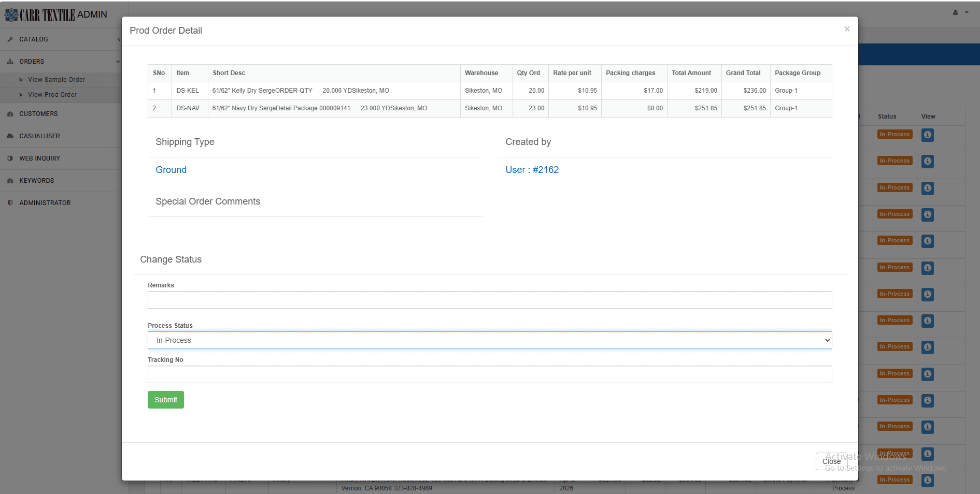The width and height of the screenshot is (980, 494).
Task: Open the Catalog wrench icon in sidebar
Action: click(x=10, y=39)
